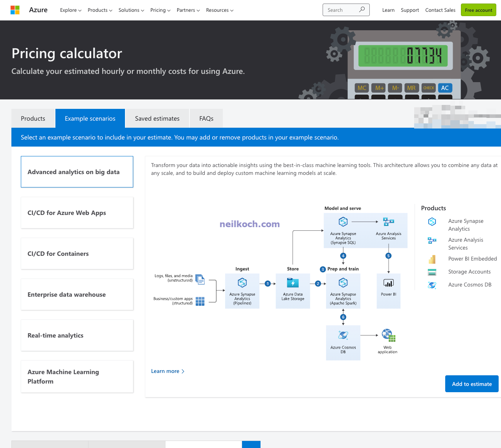Image resolution: width=501 pixels, height=448 pixels.
Task: Click the Free account button
Action: 478,10
